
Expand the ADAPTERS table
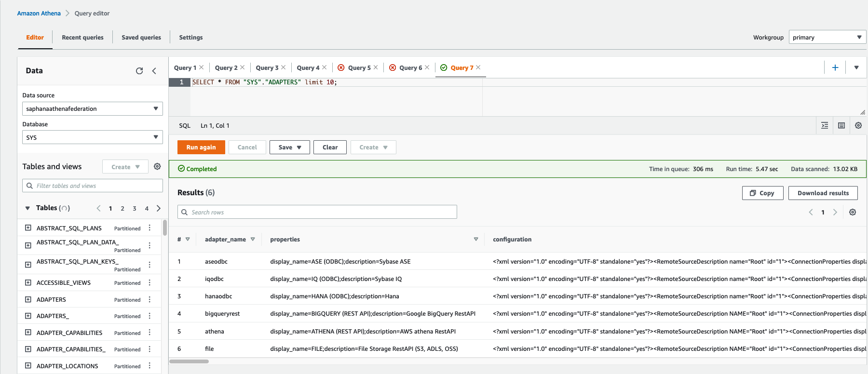tap(28, 299)
